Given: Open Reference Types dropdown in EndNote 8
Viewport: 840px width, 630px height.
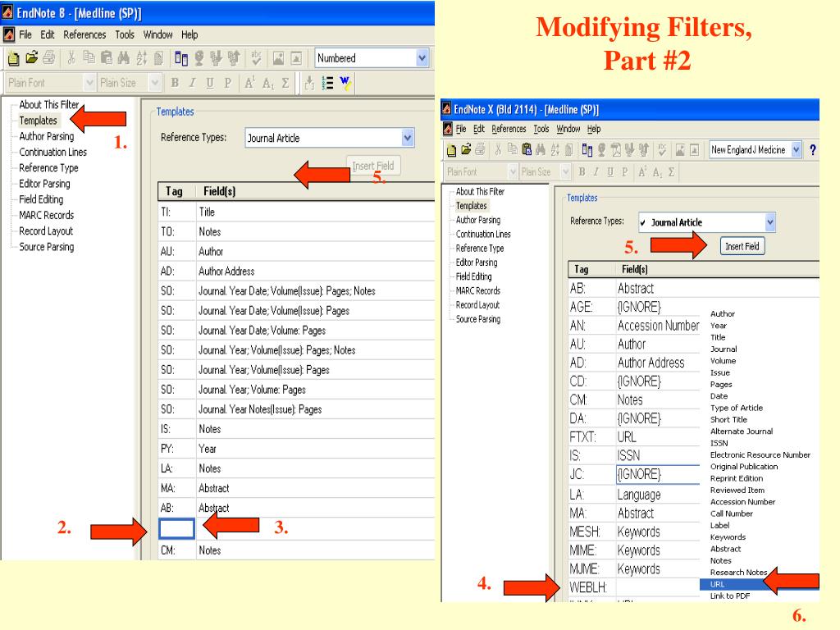Looking at the screenshot, I should [x=408, y=138].
